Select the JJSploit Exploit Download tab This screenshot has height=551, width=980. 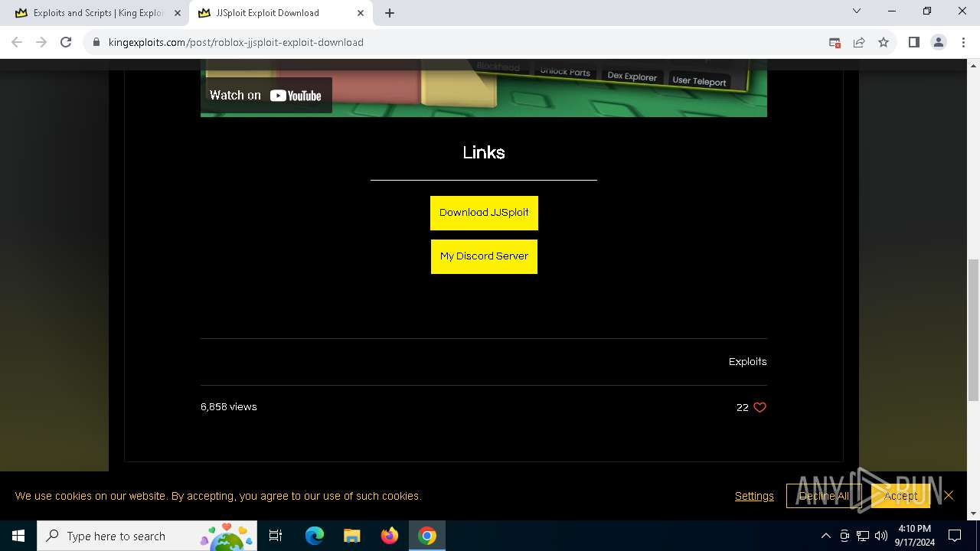tap(280, 13)
